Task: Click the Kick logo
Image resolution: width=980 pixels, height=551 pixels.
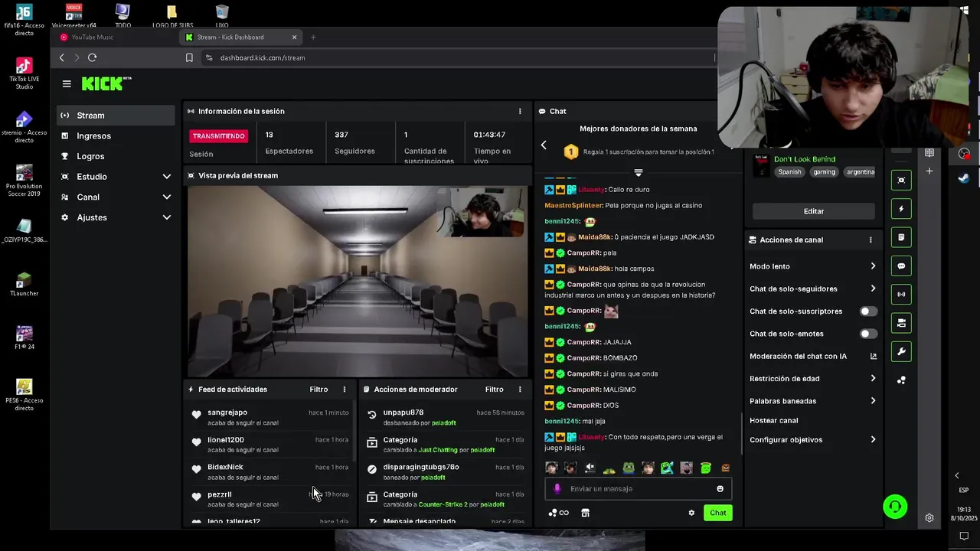Action: coord(106,83)
